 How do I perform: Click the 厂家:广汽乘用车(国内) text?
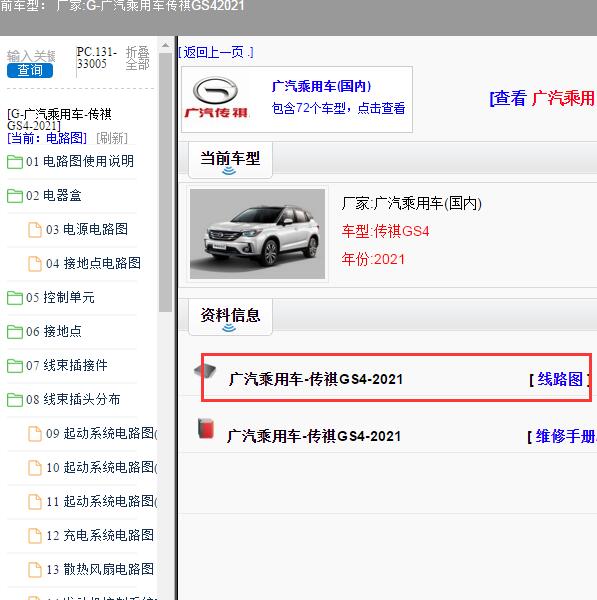411,203
